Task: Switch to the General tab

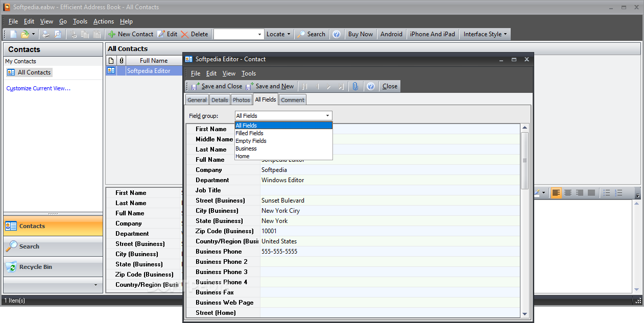Action: click(197, 100)
